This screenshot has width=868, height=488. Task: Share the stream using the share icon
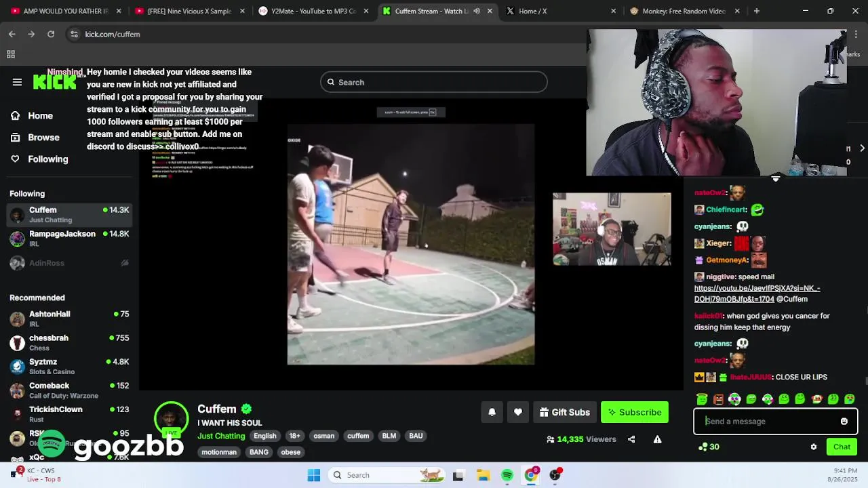coord(631,439)
